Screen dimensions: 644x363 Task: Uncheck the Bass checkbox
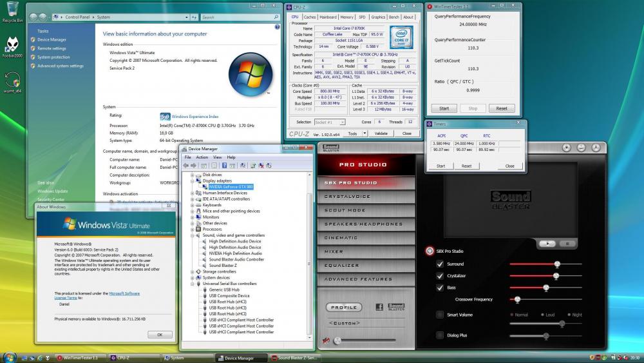pos(440,288)
